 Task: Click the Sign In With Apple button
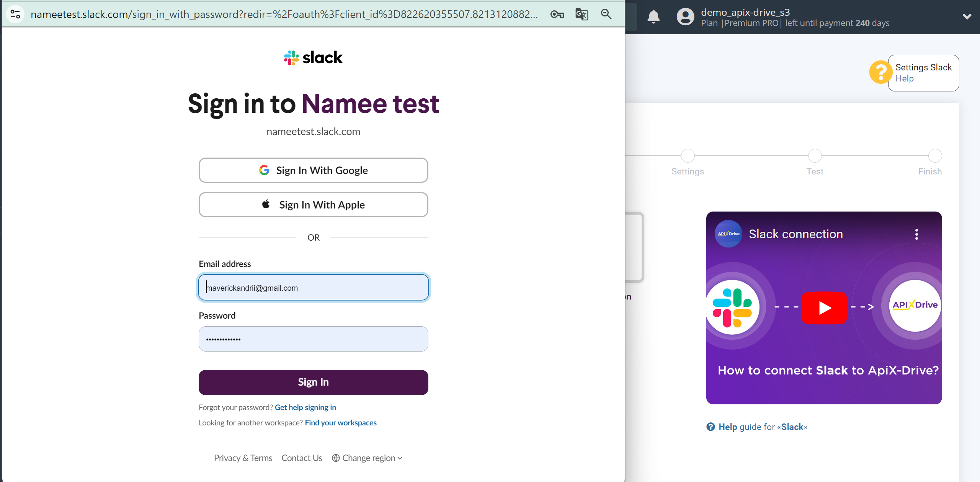(x=313, y=204)
